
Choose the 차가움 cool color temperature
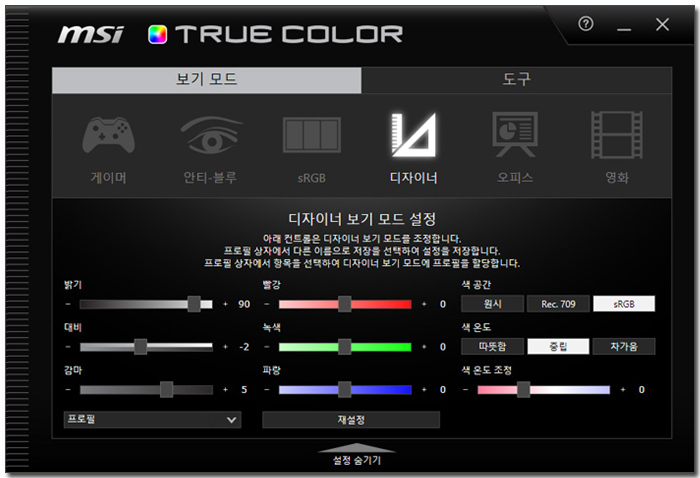pos(623,347)
